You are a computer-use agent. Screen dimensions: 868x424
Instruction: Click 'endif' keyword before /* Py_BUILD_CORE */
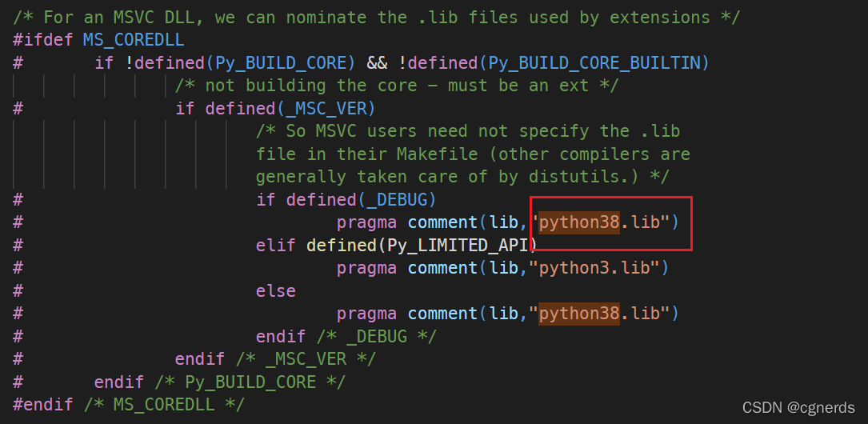click(x=119, y=382)
